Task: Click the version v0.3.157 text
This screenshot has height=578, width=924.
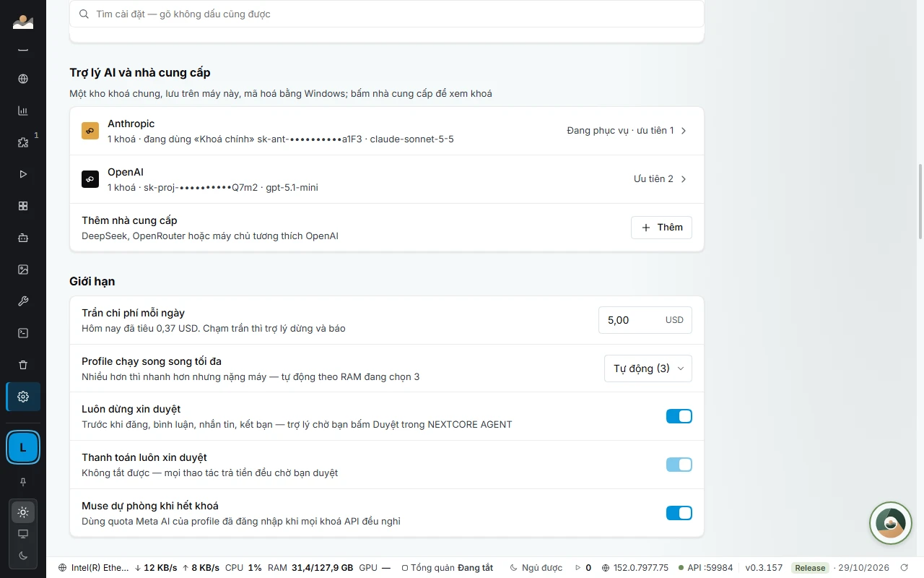Action: (764, 568)
